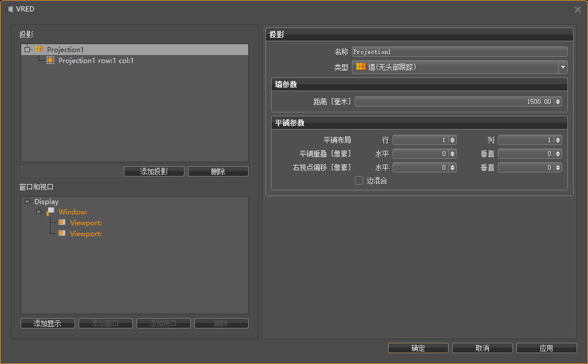Click the 应用 button
The height and width of the screenshot is (364, 588).
(546, 348)
